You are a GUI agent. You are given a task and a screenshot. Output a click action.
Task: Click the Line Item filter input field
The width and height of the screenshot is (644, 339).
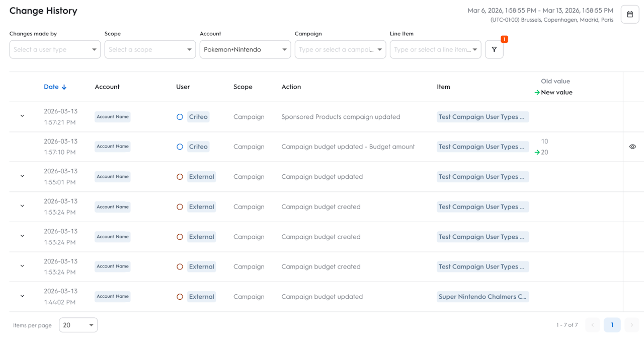tap(432, 49)
